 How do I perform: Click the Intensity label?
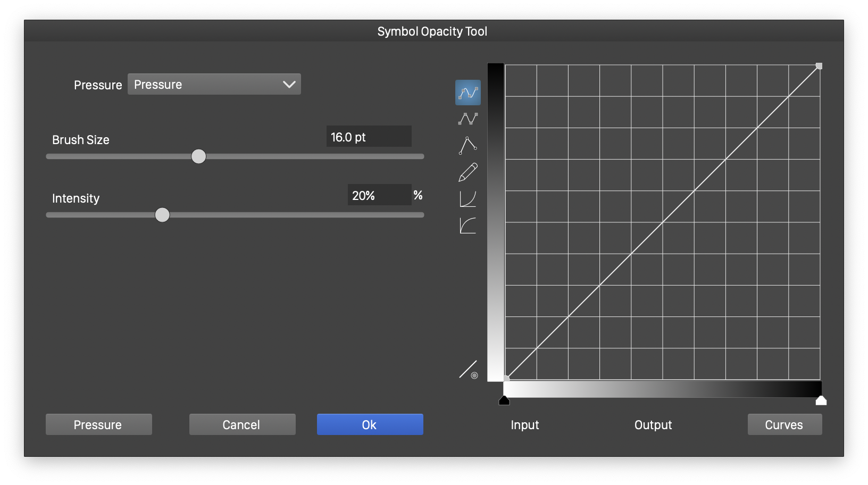coord(76,198)
